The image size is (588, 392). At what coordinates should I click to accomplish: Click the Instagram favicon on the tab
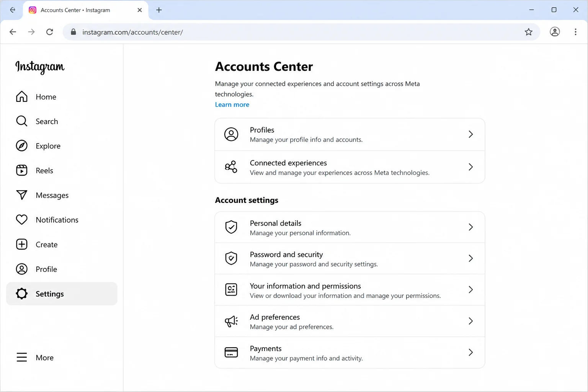[x=33, y=10]
